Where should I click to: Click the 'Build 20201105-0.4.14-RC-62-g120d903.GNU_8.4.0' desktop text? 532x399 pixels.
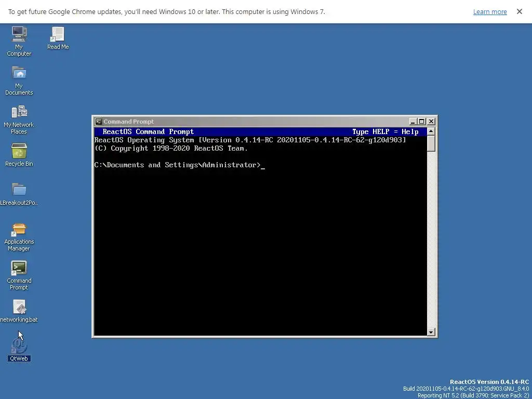(466, 389)
